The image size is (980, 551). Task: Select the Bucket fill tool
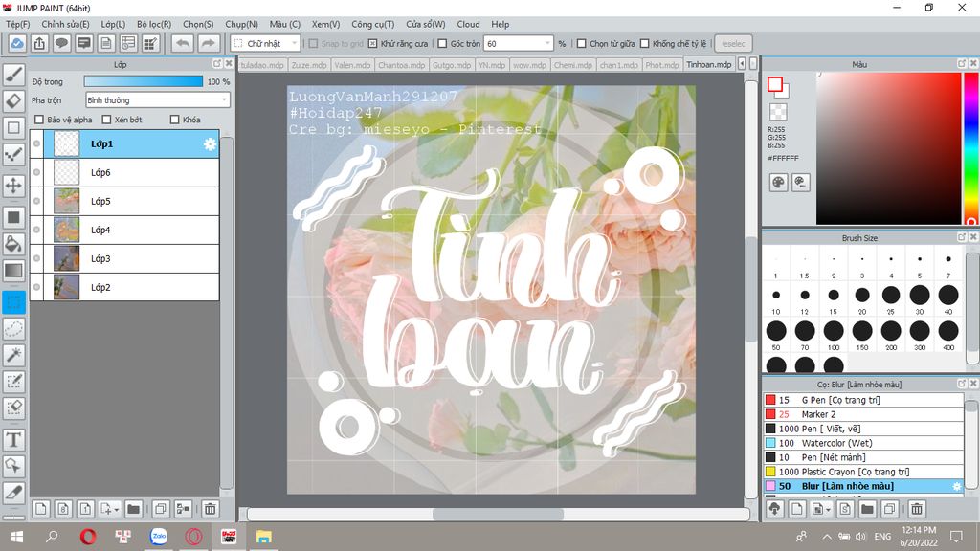tap(13, 244)
